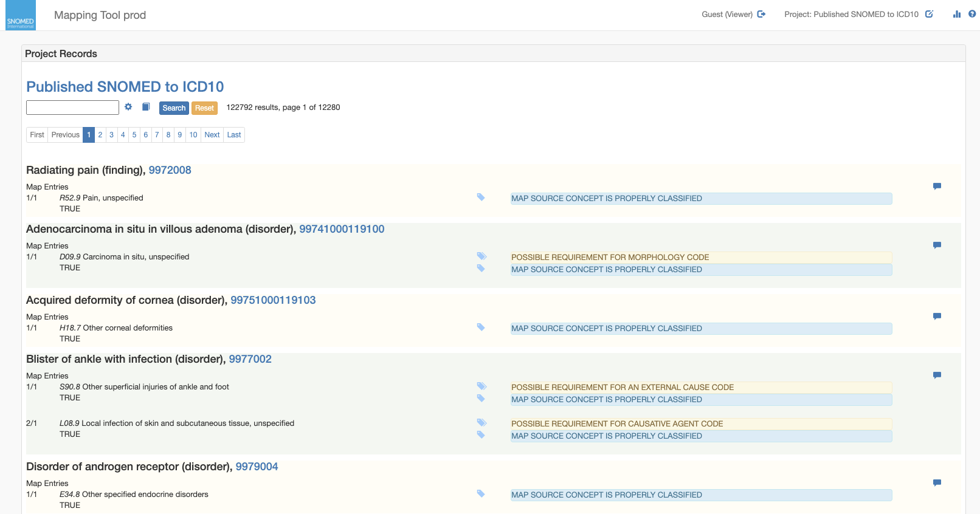The width and height of the screenshot is (980, 514).
Task: Select page 4 in pagination
Action: click(123, 135)
